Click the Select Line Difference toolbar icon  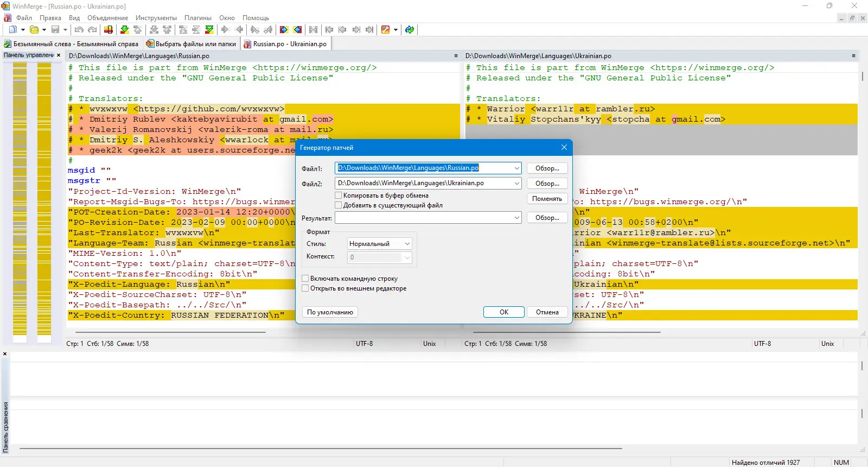(108, 30)
